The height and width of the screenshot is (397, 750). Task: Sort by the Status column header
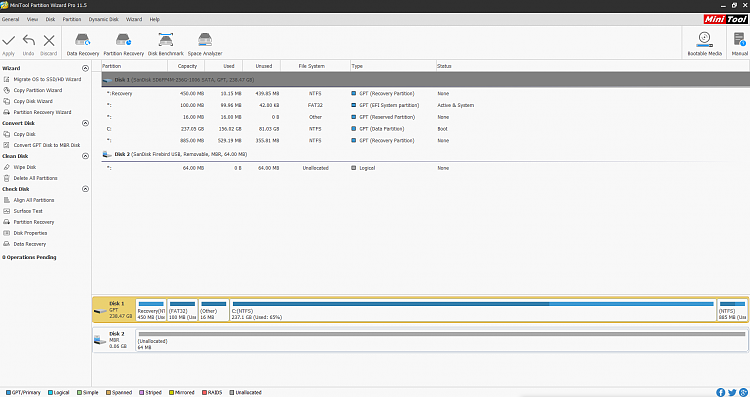click(x=592, y=66)
